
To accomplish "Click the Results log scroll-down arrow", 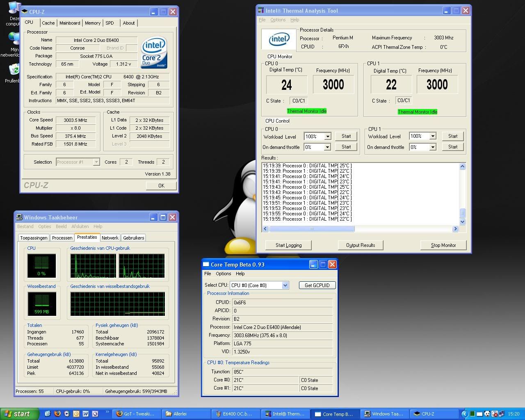I will tap(462, 222).
